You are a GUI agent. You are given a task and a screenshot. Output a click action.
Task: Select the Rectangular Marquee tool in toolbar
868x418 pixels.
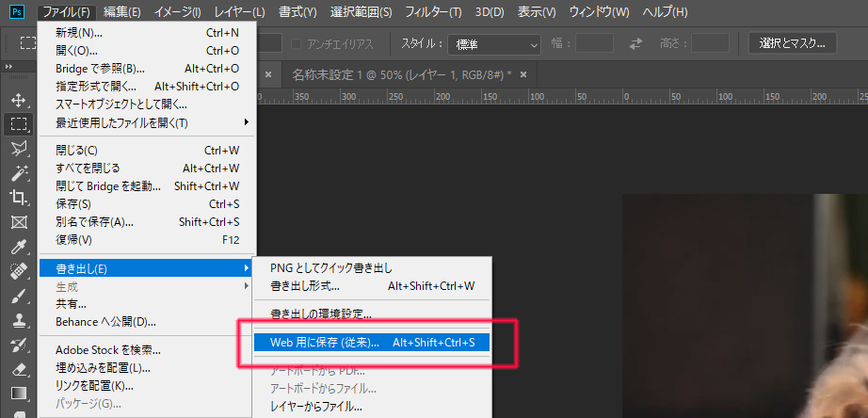coord(19,124)
